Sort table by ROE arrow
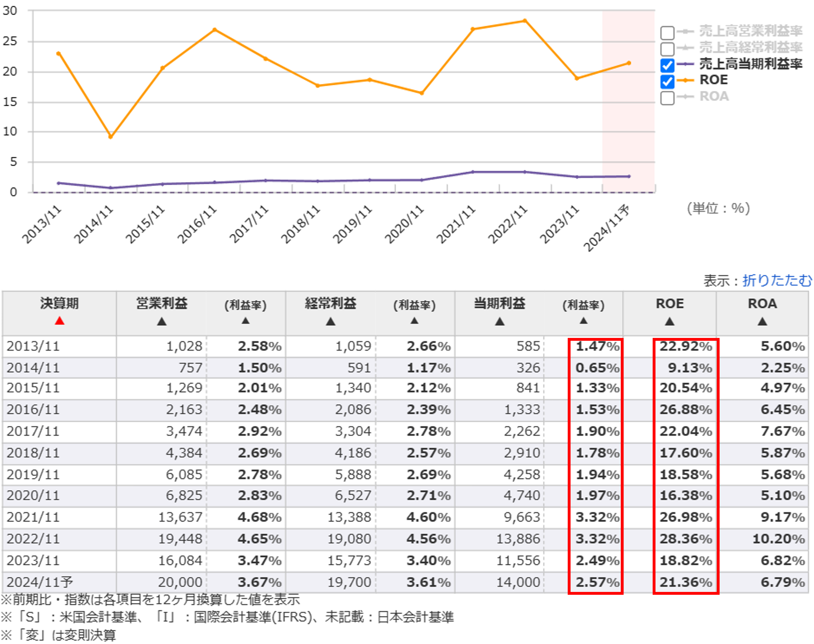Image resolution: width=814 pixels, height=644 pixels. point(669,322)
